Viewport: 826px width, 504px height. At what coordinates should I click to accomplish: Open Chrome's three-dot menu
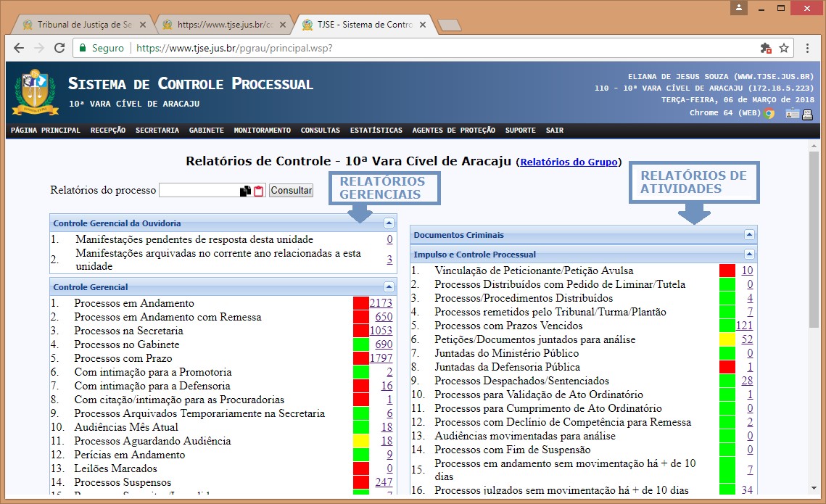(x=808, y=48)
